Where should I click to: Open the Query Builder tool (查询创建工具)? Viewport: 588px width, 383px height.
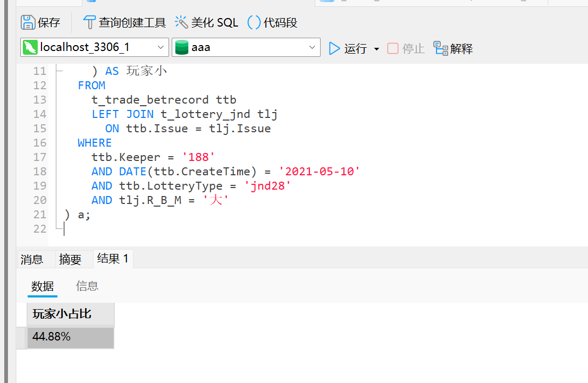[x=124, y=22]
